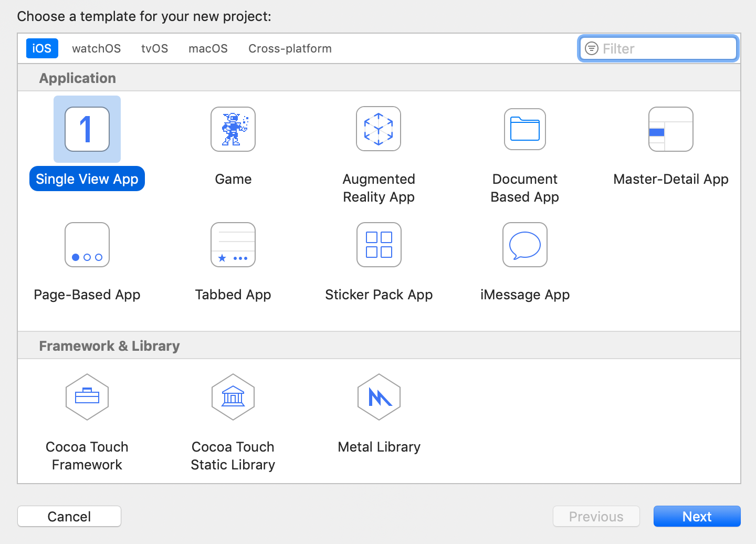Choose the Page-Based App dots icon

click(87, 245)
